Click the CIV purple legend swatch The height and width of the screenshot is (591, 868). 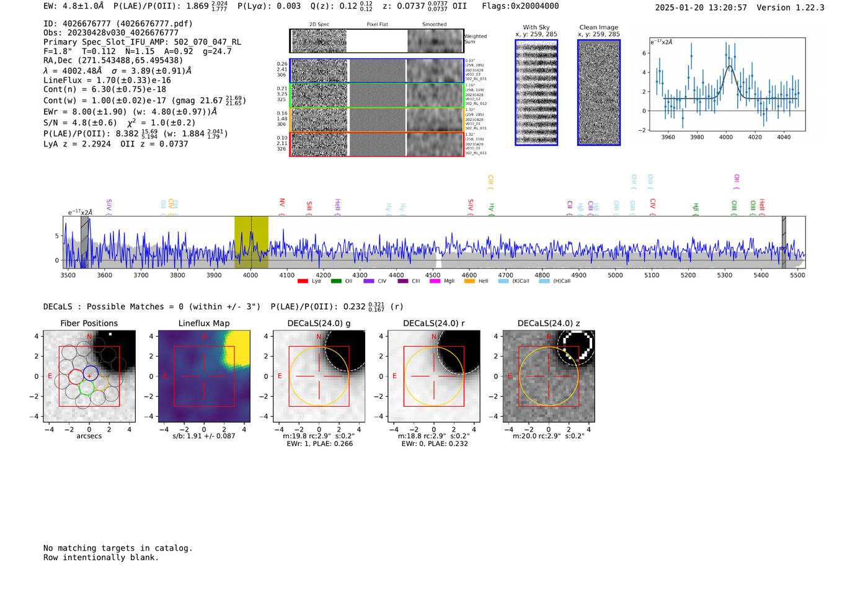point(369,281)
